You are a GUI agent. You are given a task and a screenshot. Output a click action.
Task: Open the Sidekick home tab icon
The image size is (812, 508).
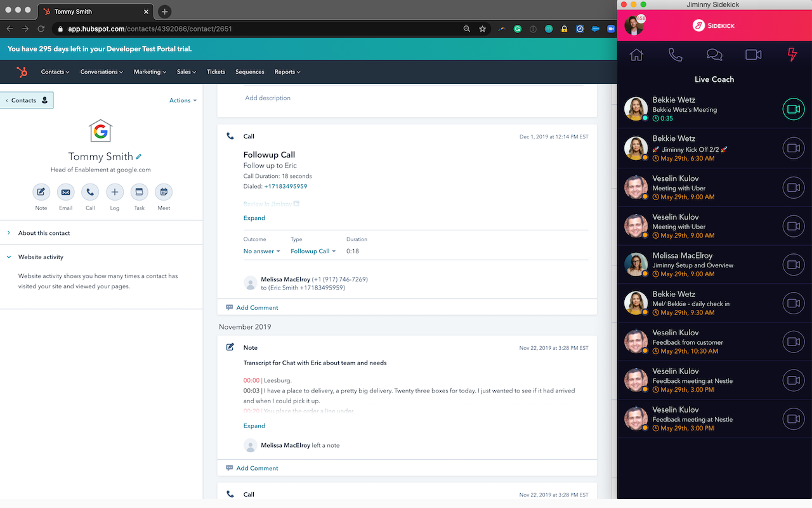point(636,55)
